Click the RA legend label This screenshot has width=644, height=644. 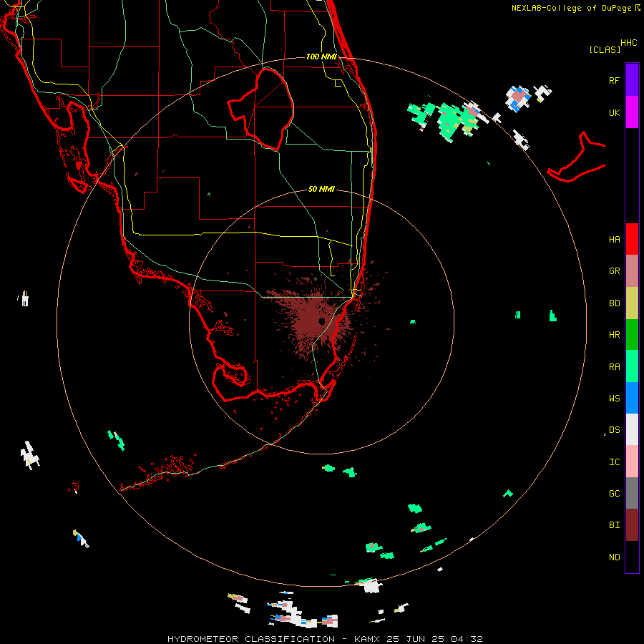click(x=614, y=367)
